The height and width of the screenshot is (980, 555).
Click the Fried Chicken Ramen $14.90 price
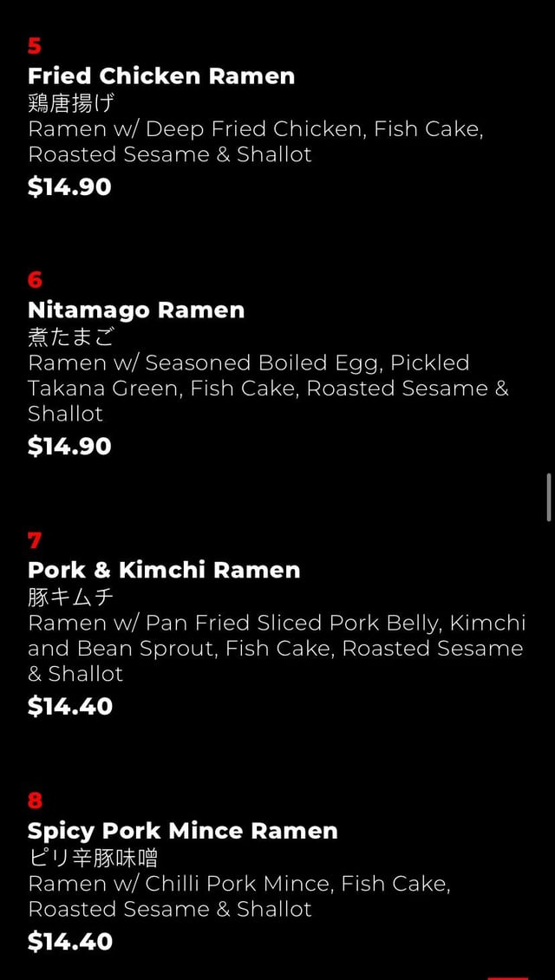69,186
